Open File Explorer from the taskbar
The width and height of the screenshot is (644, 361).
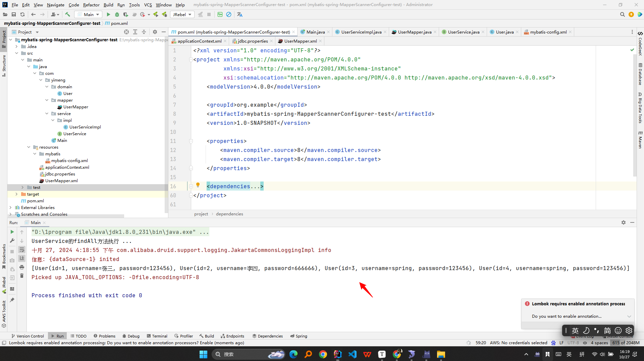(x=441, y=354)
